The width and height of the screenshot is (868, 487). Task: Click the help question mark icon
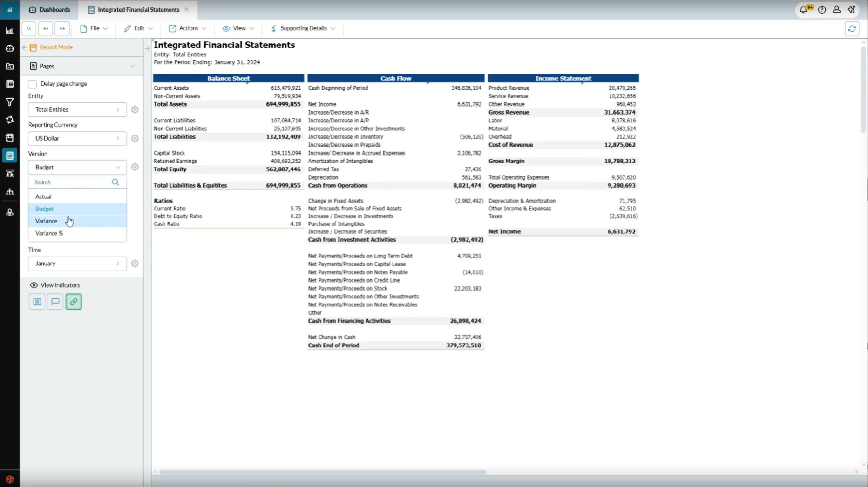pos(822,10)
